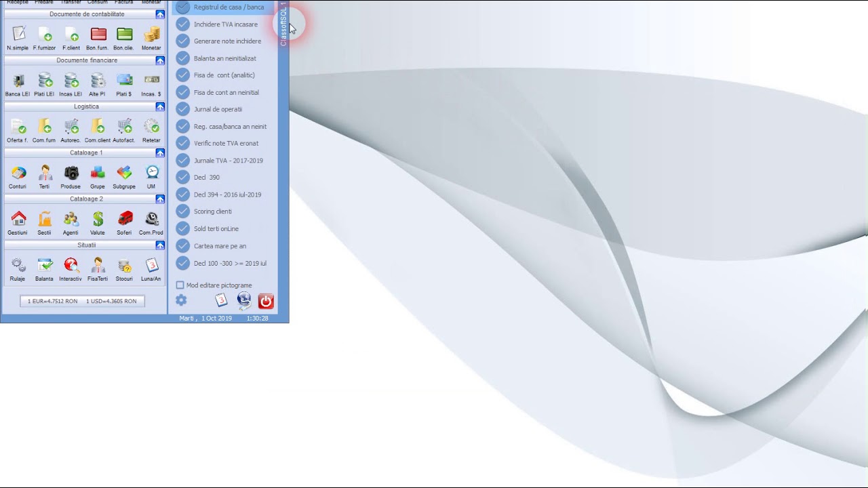Open the Alte Pl icon
The width and height of the screenshot is (868, 488).
point(98,80)
